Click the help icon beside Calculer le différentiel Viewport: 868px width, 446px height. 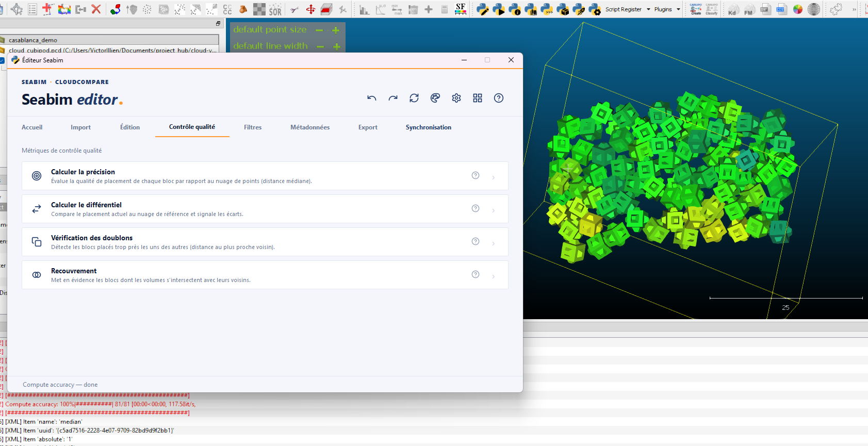coord(476,208)
